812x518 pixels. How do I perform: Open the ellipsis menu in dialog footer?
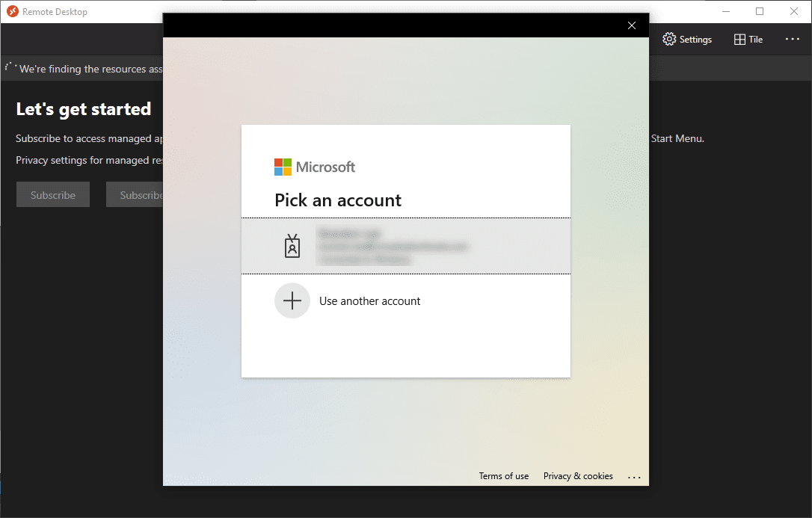(634, 477)
